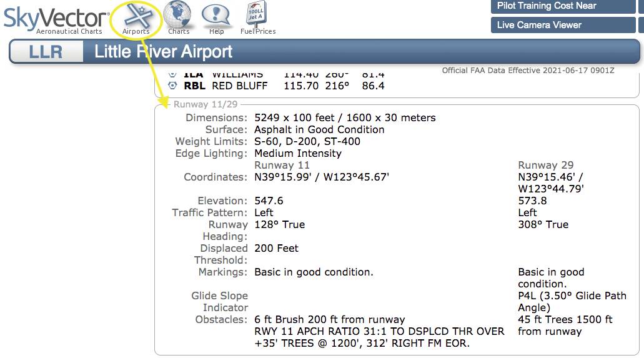The width and height of the screenshot is (644, 358).
Task: Click the Runway 11 column heading
Action: tap(282, 165)
